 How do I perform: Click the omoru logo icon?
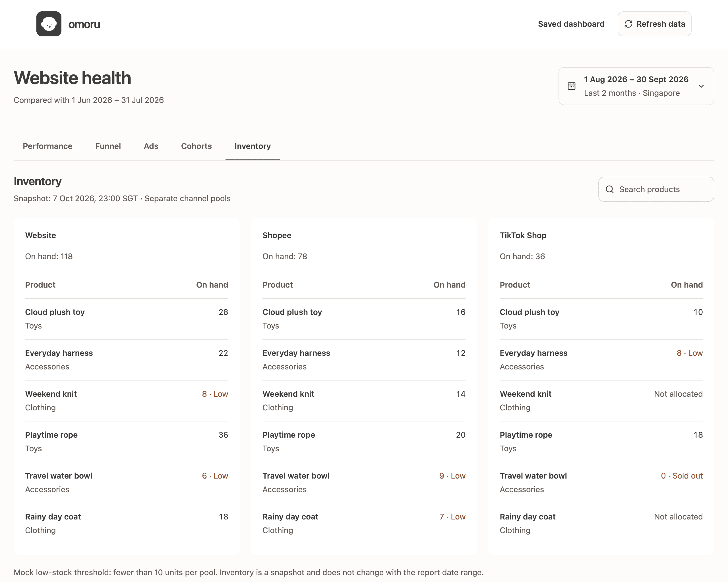[49, 24]
